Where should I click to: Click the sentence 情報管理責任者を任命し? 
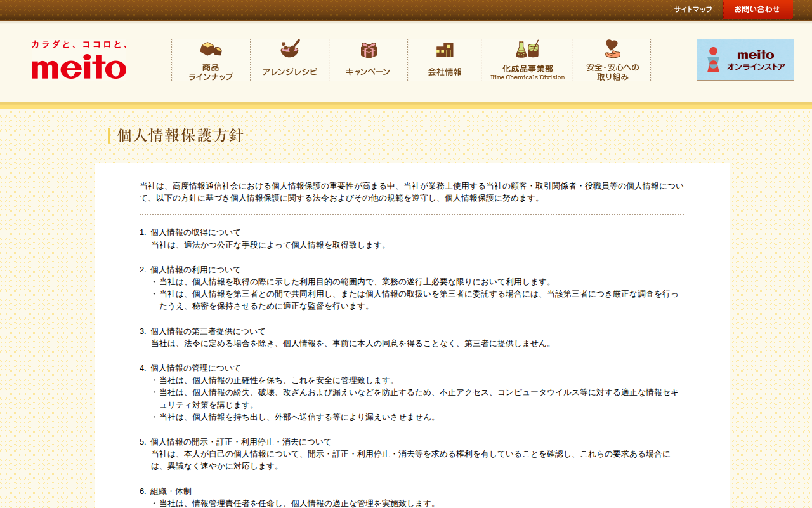[x=298, y=504]
